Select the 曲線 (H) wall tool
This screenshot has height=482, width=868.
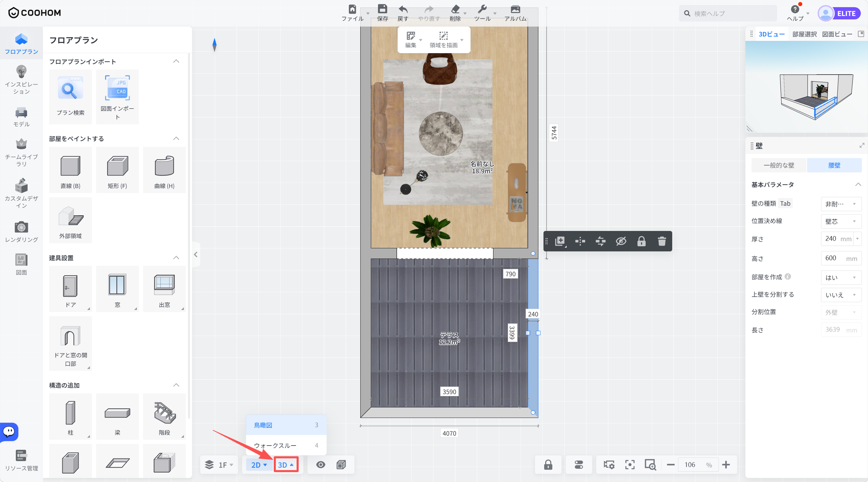pos(164,170)
